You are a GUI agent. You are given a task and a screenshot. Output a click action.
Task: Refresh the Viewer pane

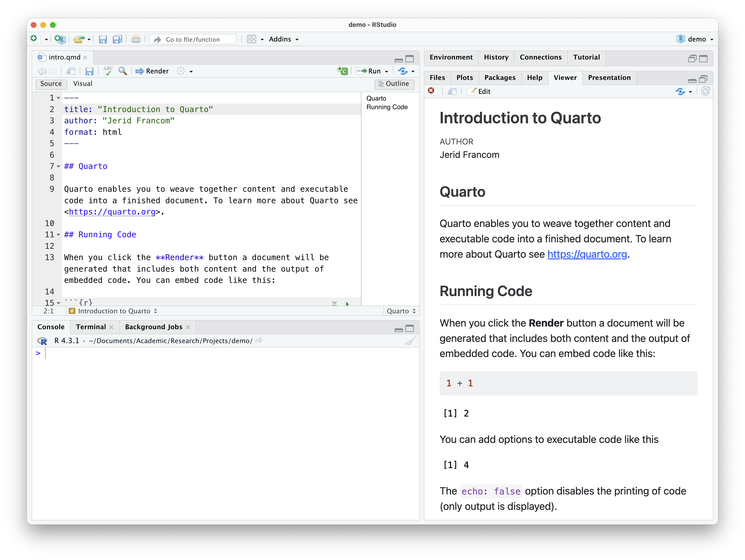click(705, 91)
